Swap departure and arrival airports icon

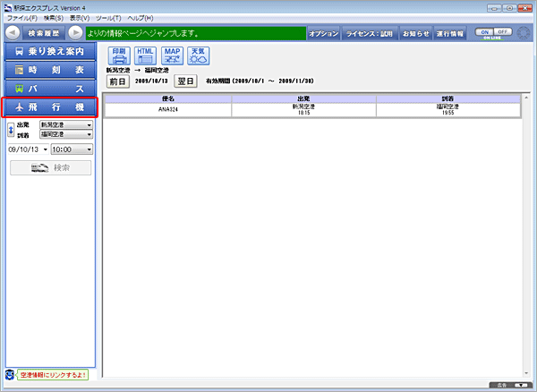click(x=10, y=129)
